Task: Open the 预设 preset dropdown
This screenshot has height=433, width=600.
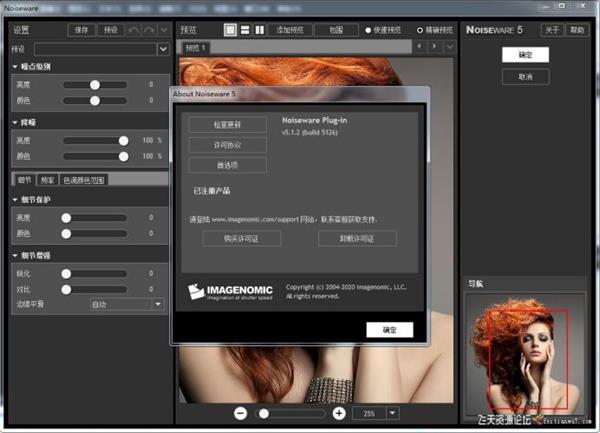Action: pyautogui.click(x=163, y=48)
